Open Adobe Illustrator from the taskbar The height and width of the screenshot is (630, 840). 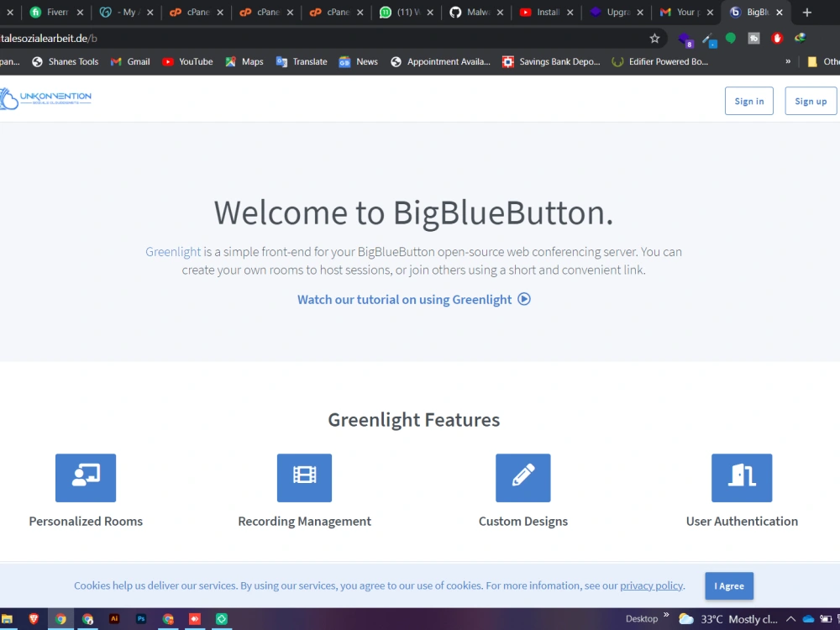coord(114,619)
